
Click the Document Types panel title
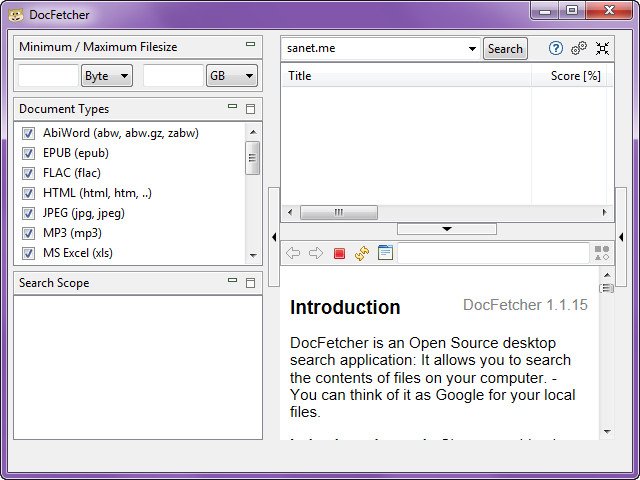64,109
